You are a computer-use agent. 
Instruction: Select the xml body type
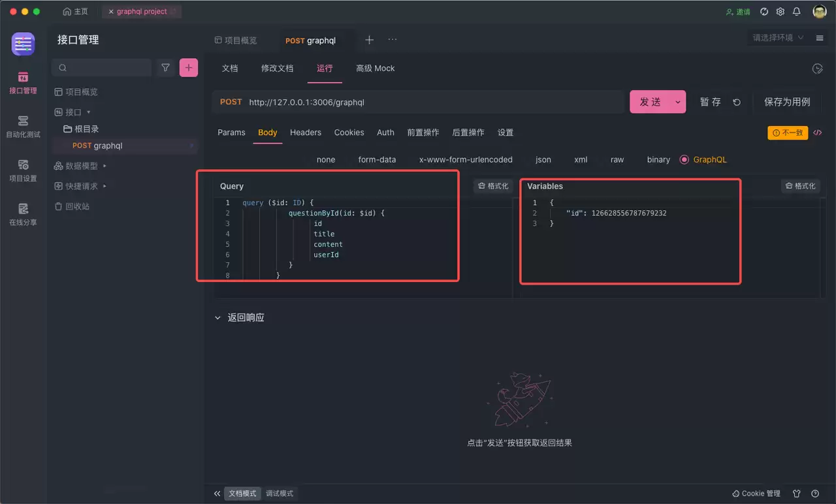coord(581,159)
